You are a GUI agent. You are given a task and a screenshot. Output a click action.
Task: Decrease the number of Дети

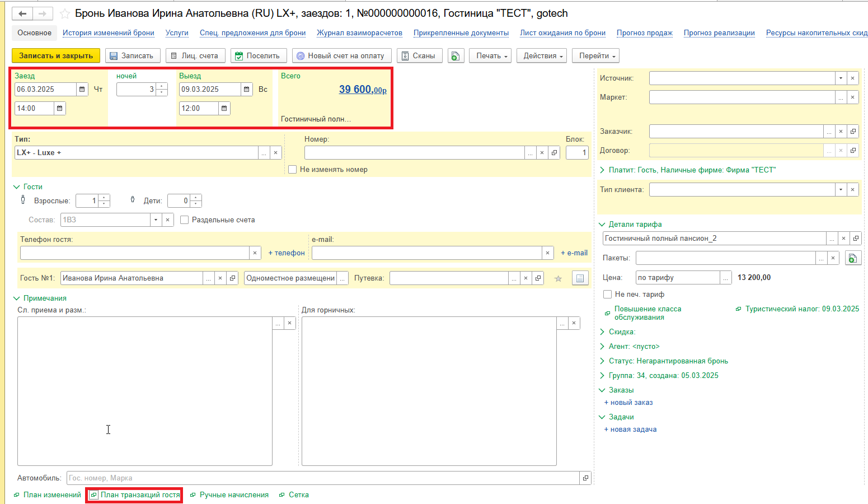196,204
